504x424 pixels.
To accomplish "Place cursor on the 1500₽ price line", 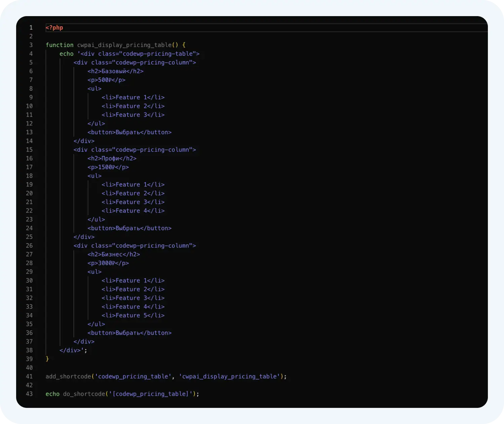I will tap(108, 167).
